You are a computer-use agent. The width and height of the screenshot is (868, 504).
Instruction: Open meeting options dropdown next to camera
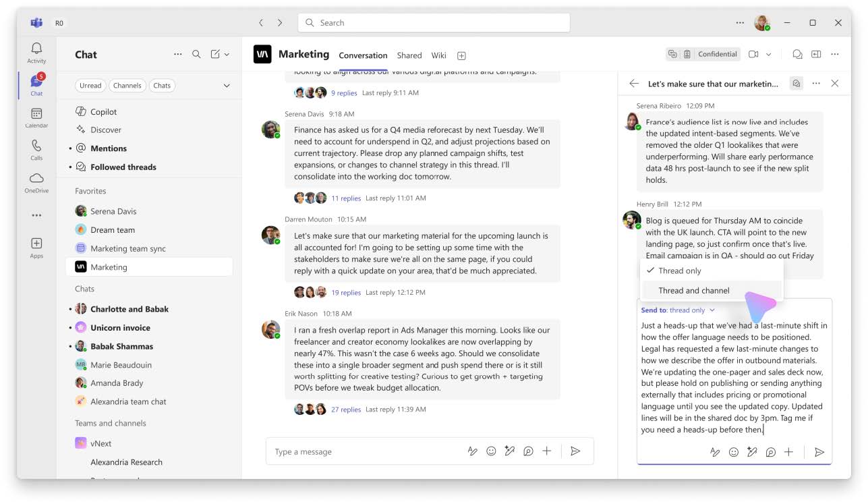point(768,54)
